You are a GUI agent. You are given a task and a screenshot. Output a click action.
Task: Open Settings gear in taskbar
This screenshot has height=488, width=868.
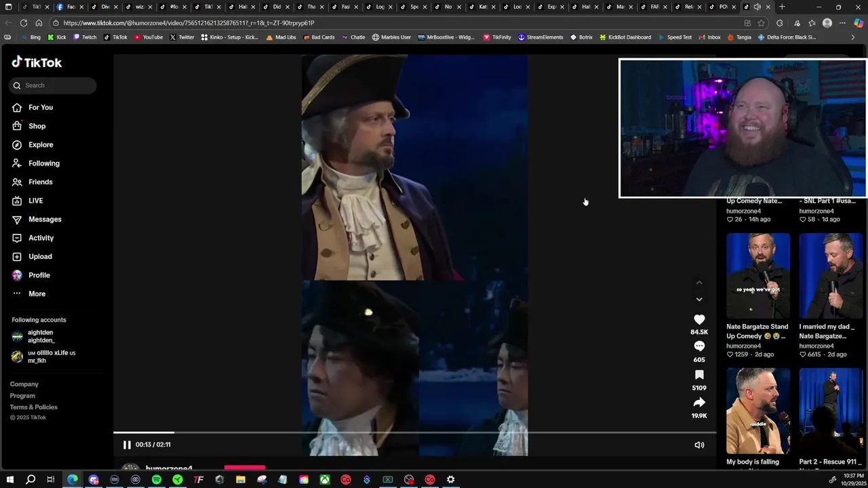(x=451, y=480)
